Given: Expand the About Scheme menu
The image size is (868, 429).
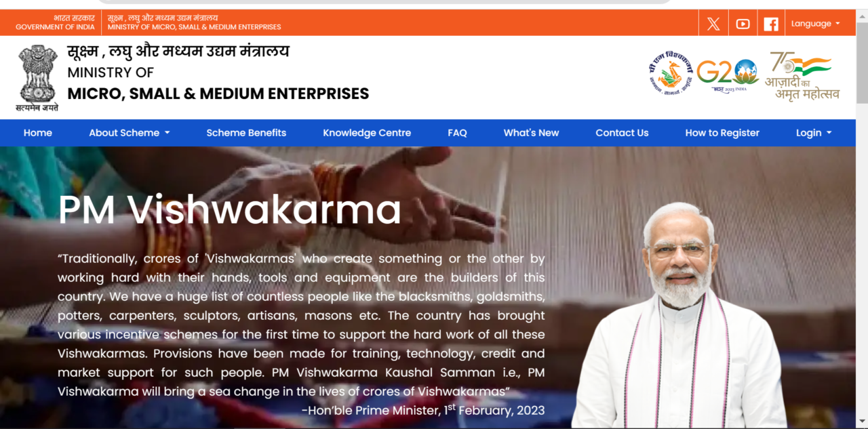Looking at the screenshot, I should (130, 133).
